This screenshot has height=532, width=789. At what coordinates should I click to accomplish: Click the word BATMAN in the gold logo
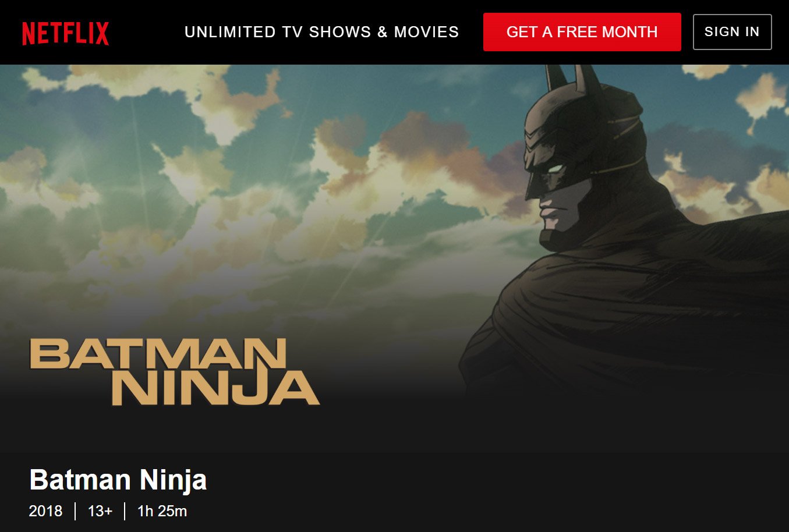click(158, 354)
